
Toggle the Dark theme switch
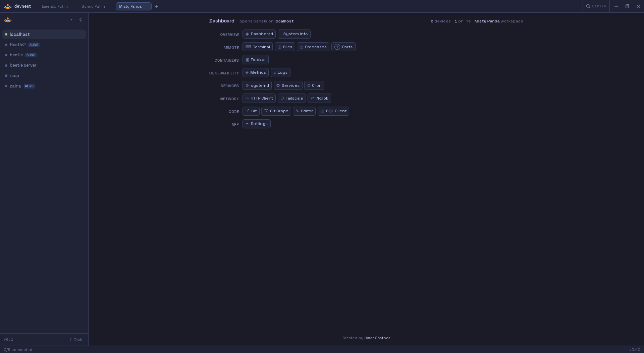[x=76, y=340]
